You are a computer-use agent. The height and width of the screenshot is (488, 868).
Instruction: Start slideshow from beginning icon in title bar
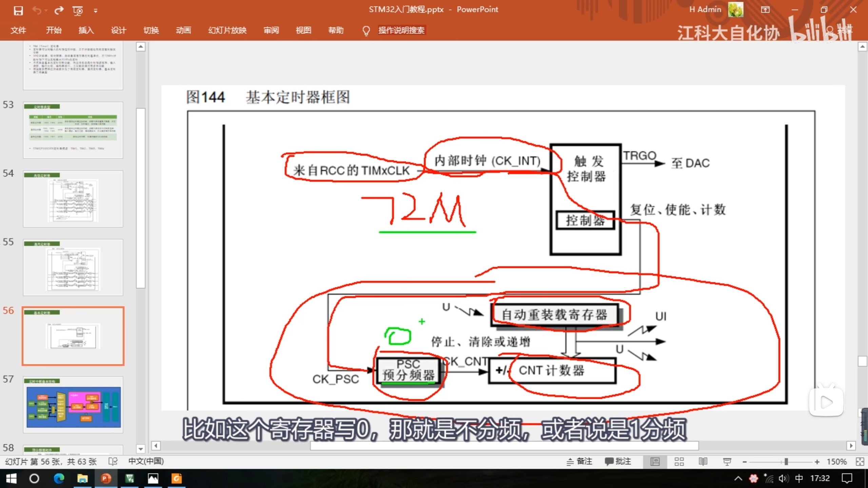click(78, 11)
